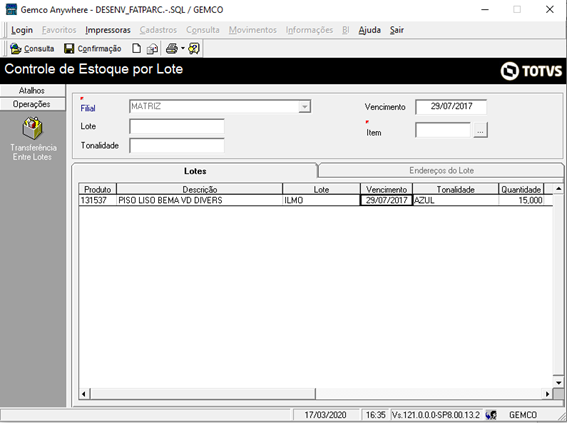Open the Cadastros menu

[x=158, y=30]
